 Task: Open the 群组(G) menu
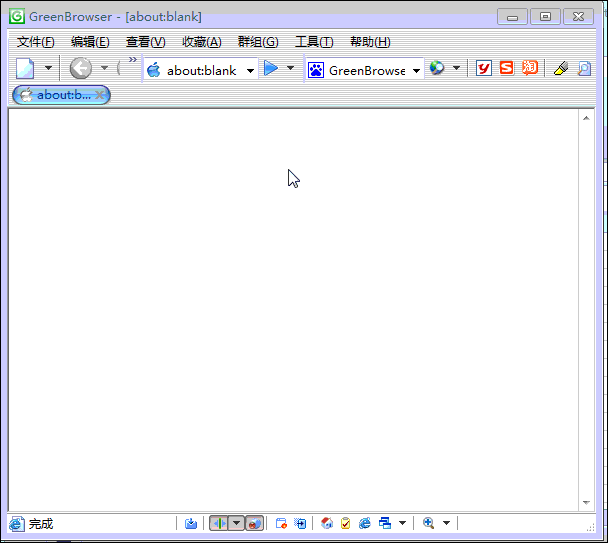tap(258, 42)
